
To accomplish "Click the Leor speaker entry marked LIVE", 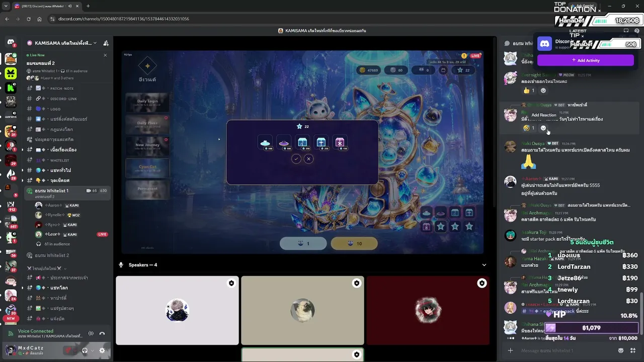I will tap(71, 234).
